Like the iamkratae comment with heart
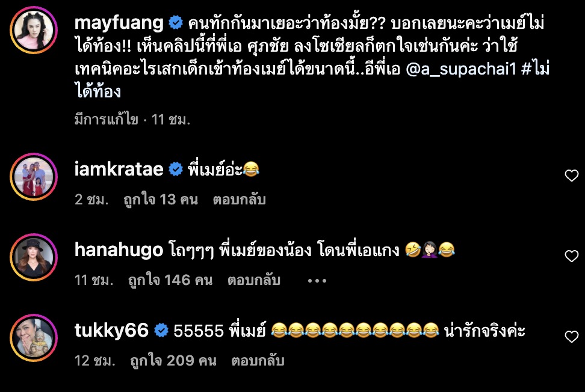The width and height of the screenshot is (585, 392). tap(571, 175)
